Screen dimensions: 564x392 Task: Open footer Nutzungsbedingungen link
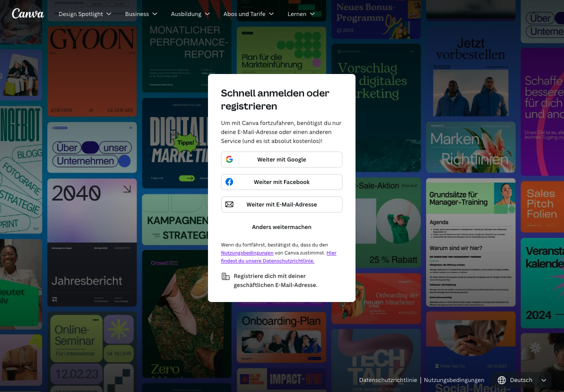(454, 380)
